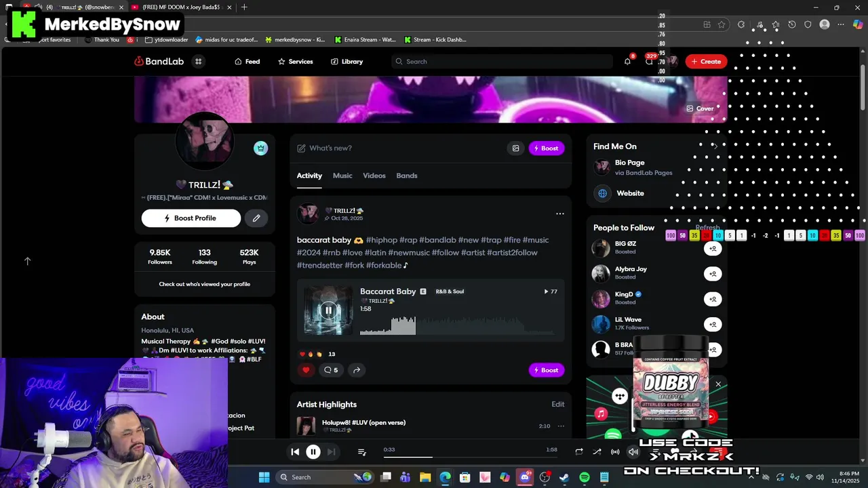Expand the Find Me On section chevron
The height and width of the screenshot is (488, 868).
pyautogui.click(x=715, y=146)
